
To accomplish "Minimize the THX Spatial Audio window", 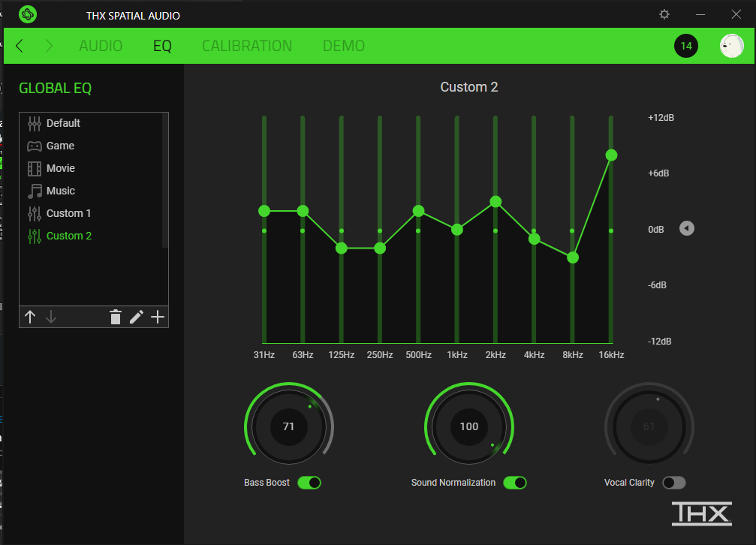I will pyautogui.click(x=700, y=14).
